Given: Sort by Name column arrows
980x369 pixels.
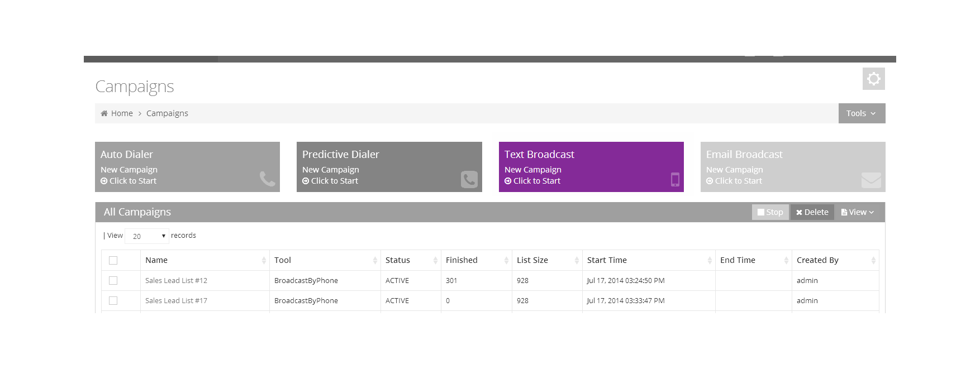Looking at the screenshot, I should point(263,260).
